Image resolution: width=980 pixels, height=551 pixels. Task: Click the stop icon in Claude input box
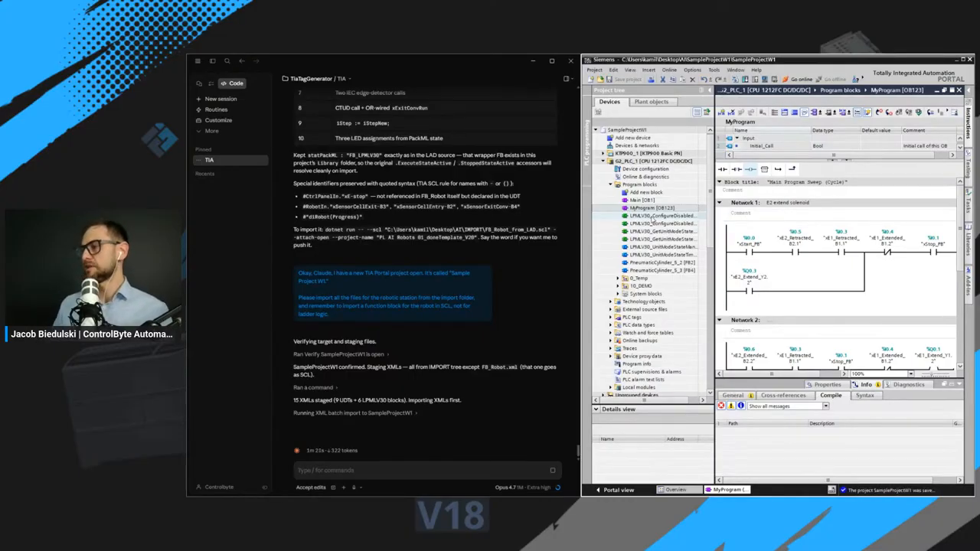[553, 470]
